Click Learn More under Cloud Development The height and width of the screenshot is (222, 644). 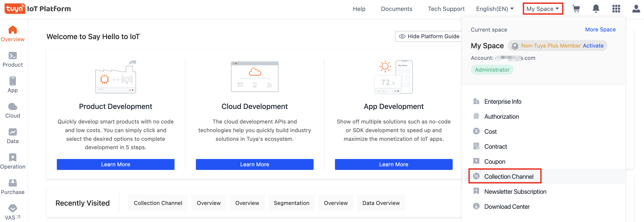254,164
